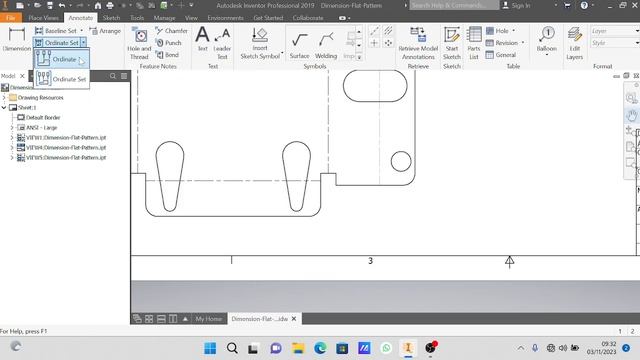
Task: Expand the ANSI - Large node
Action: (x=12, y=128)
